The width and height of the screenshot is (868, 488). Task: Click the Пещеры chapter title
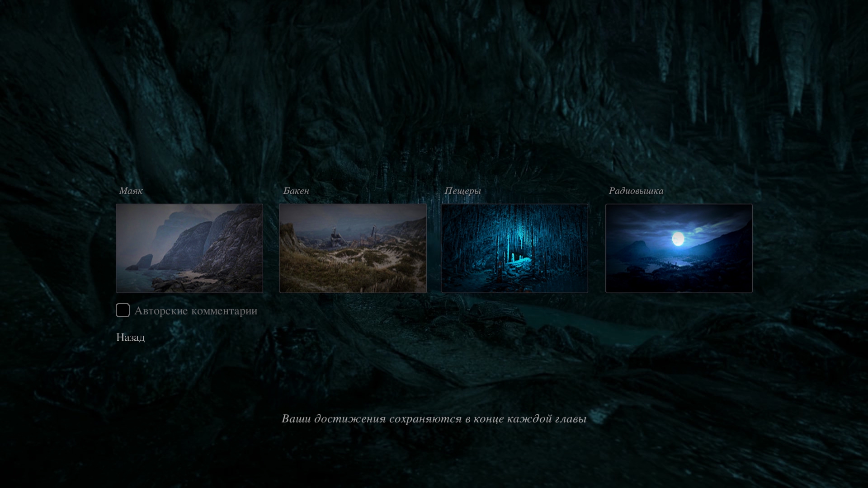(462, 191)
